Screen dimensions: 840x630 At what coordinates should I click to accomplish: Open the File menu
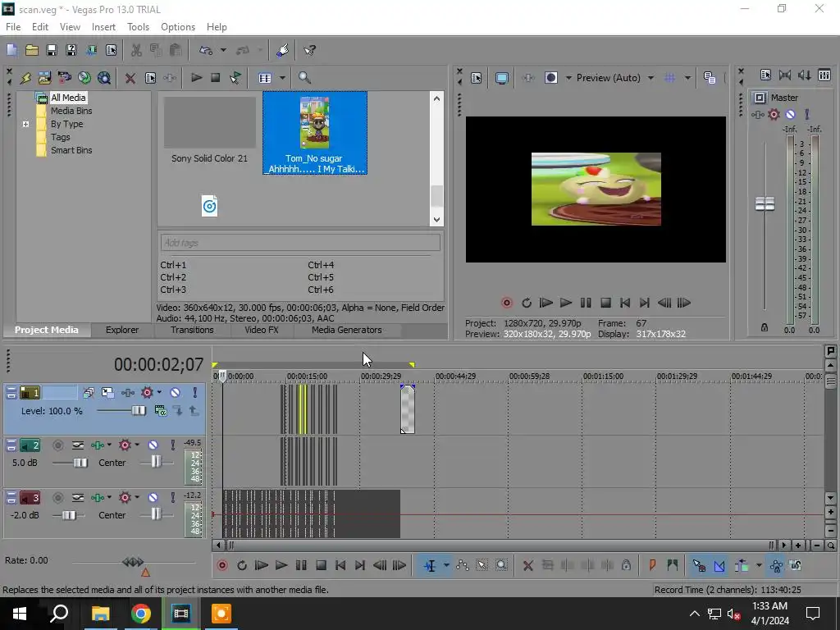pos(13,27)
